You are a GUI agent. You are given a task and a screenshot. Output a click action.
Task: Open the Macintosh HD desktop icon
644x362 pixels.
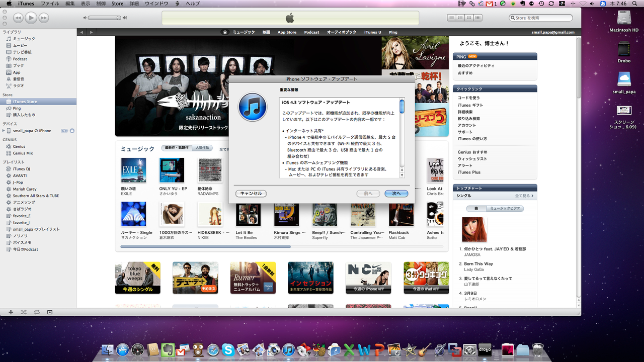pos(624,21)
